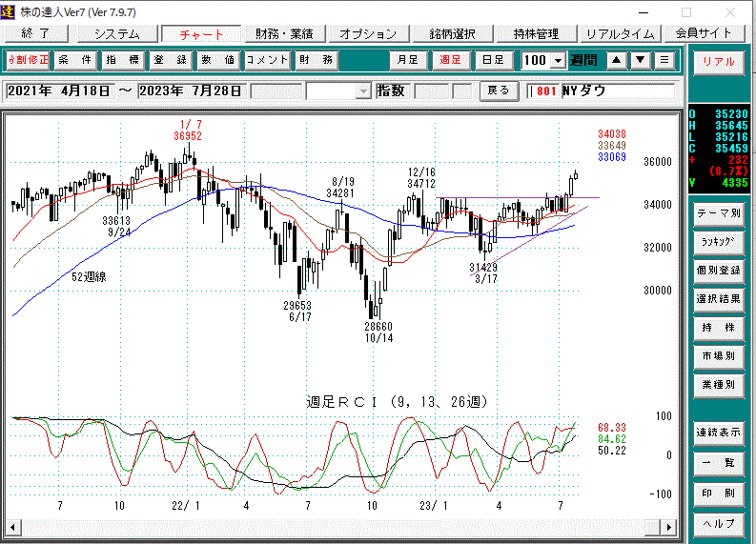Open the ヘルプ help button

point(719,524)
